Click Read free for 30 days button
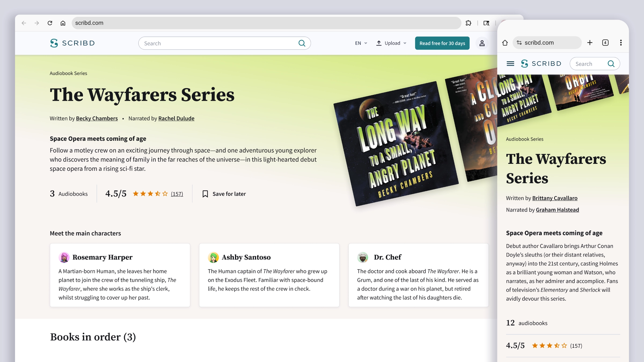 (442, 43)
